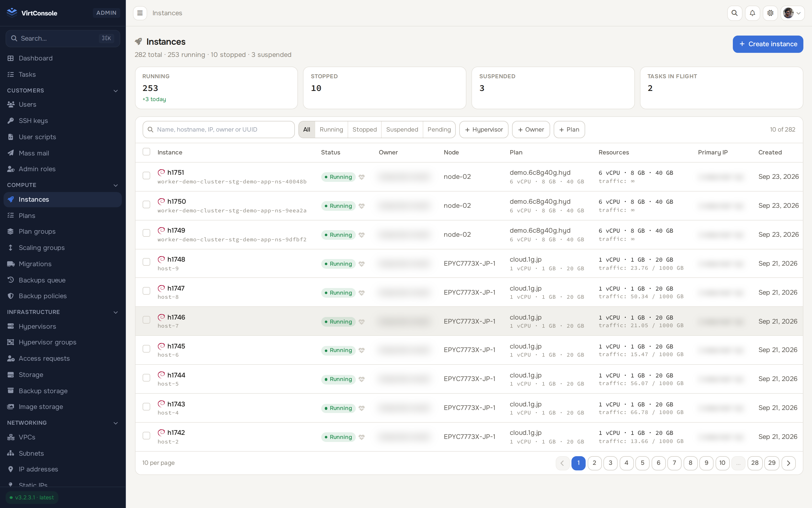The image size is (812, 508).
Task: Select instance h1748 checkbox
Action: click(x=146, y=262)
